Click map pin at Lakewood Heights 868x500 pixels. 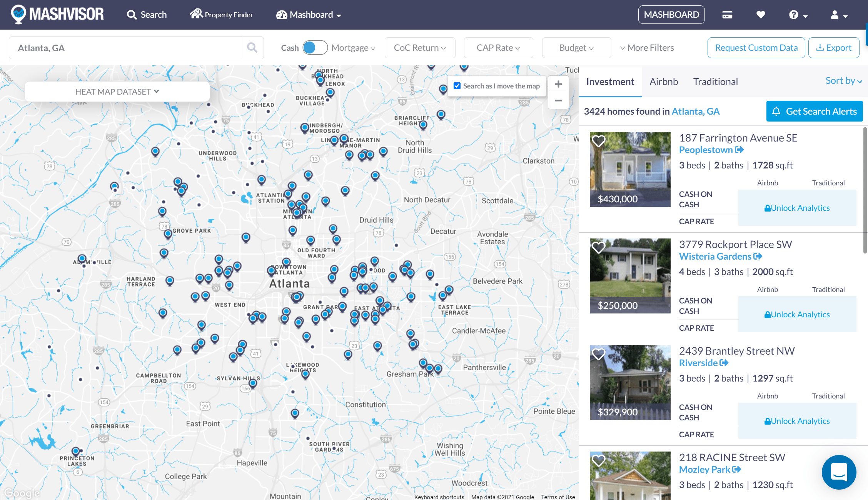(x=305, y=374)
